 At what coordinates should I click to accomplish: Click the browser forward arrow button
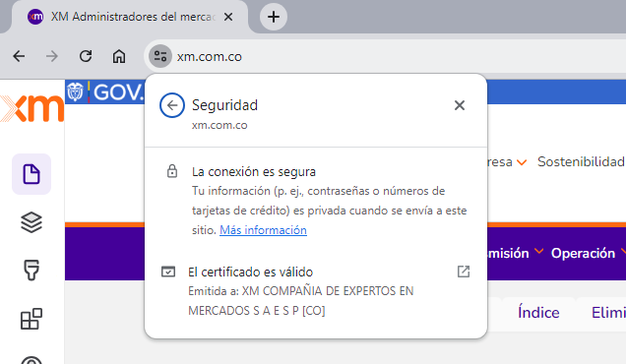click(x=52, y=56)
